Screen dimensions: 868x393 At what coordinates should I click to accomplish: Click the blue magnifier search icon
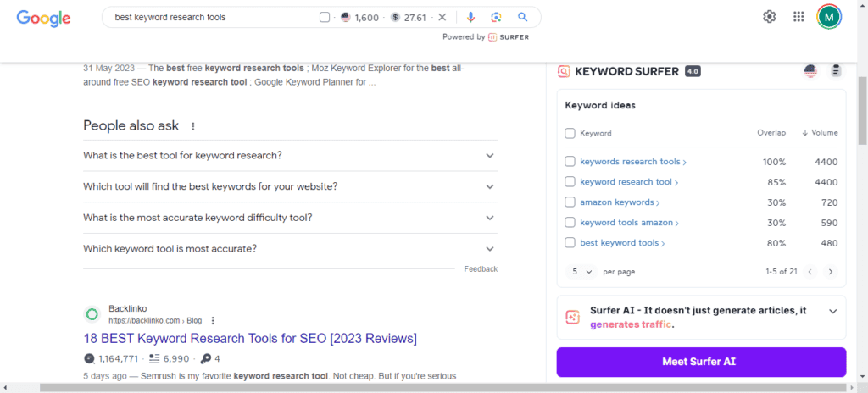[522, 17]
